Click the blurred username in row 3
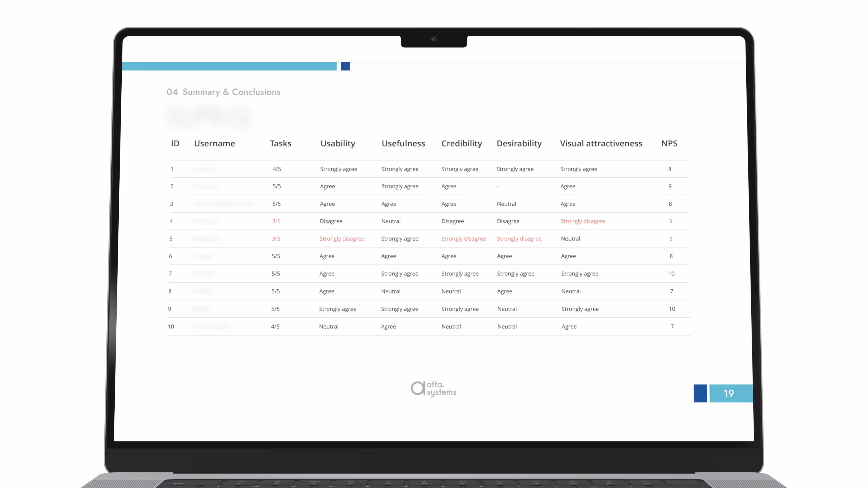This screenshot has width=868, height=488. 224,204
